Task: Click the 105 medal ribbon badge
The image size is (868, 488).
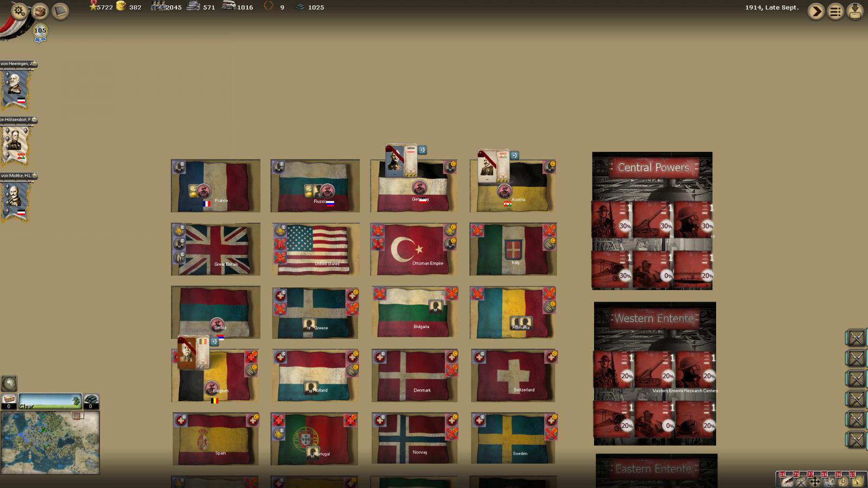Action: tap(40, 31)
